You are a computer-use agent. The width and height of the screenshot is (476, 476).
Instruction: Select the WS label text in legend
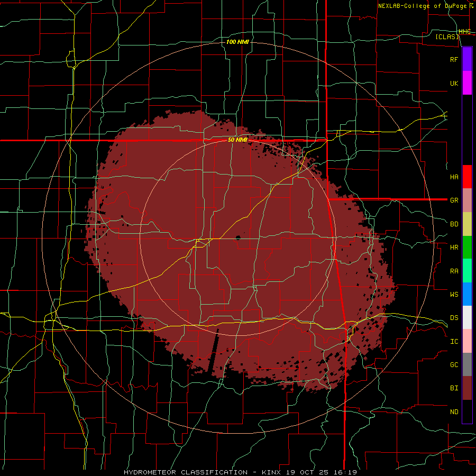click(454, 295)
